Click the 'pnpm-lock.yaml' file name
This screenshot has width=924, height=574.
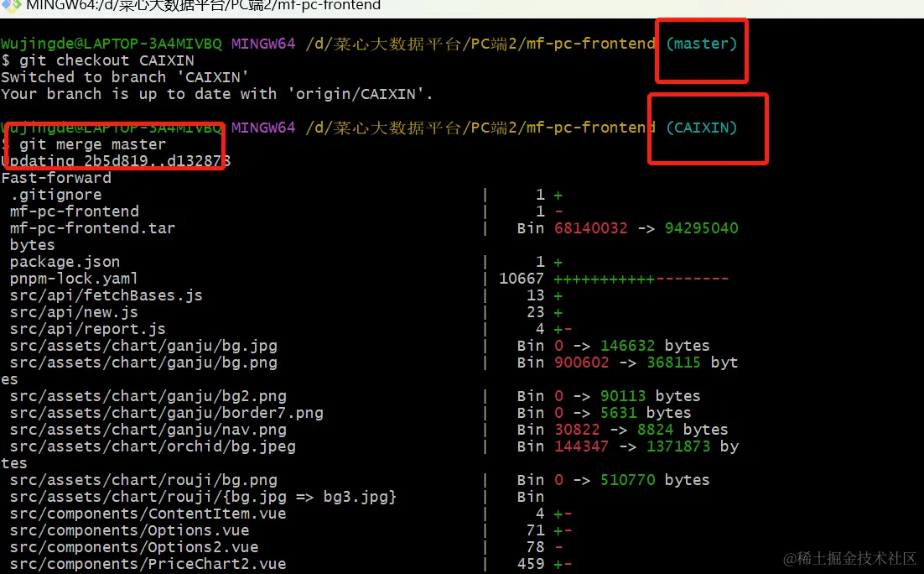click(74, 279)
